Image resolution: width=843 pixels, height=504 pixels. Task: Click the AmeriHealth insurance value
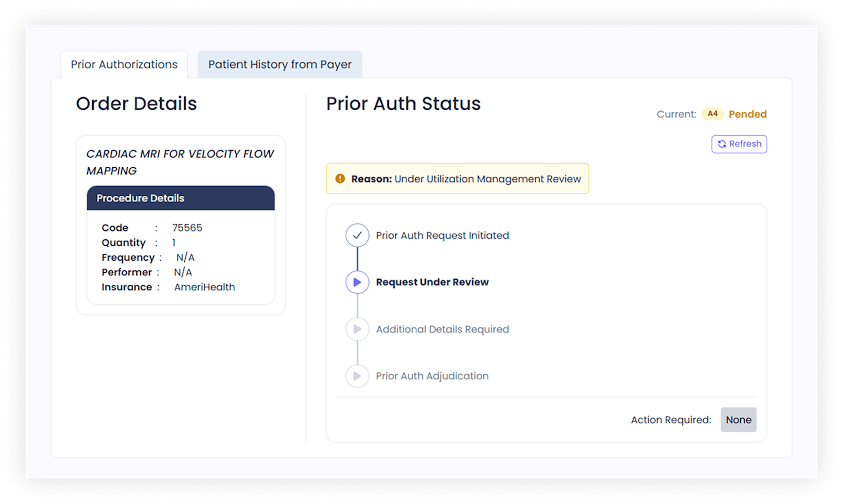point(205,287)
